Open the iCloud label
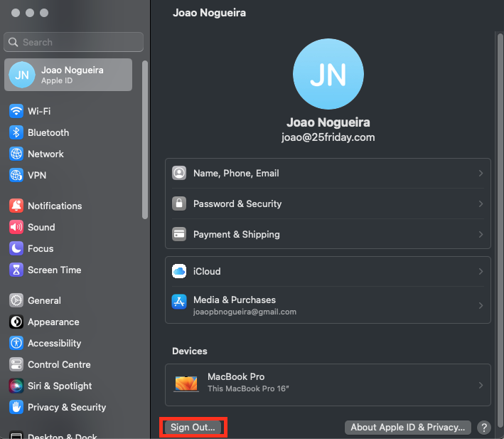Image resolution: width=504 pixels, height=439 pixels. pos(207,272)
